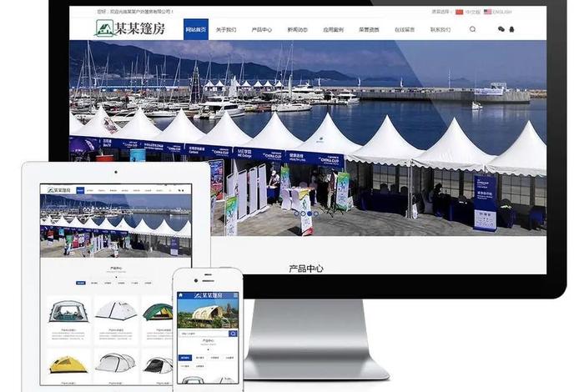Expand the 产品中心 navigation menu
The width and height of the screenshot is (584, 392).
pyautogui.click(x=261, y=29)
